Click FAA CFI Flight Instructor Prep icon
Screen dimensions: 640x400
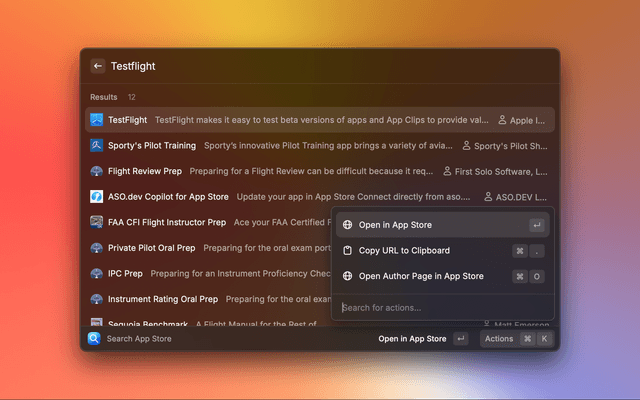tap(97, 222)
